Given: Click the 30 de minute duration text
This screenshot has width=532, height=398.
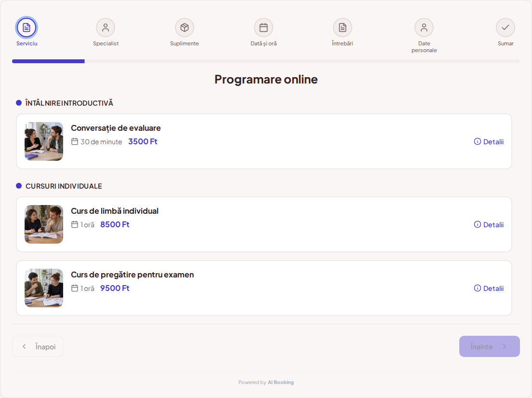Looking at the screenshot, I should (x=101, y=142).
